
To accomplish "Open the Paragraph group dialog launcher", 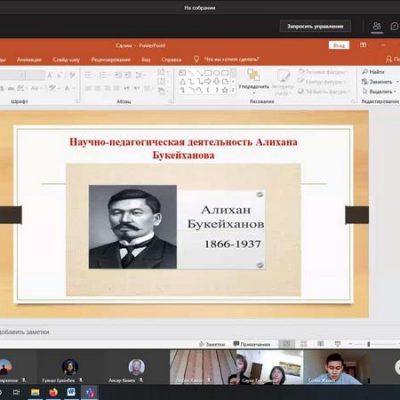I will coord(171,101).
